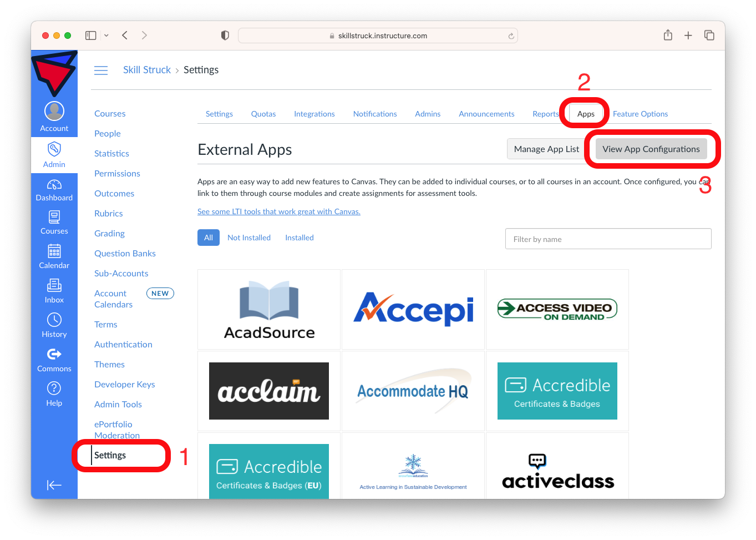Toggle the hamburger course menu
The width and height of the screenshot is (756, 540).
101,70
